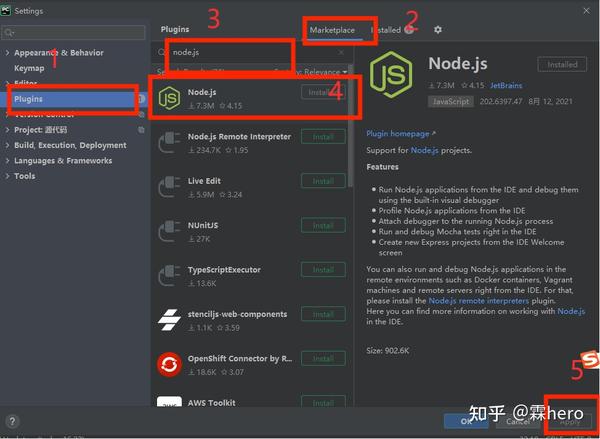The width and height of the screenshot is (600, 439).
Task: Switch to the Marketplace tab
Action: pyautogui.click(x=332, y=30)
